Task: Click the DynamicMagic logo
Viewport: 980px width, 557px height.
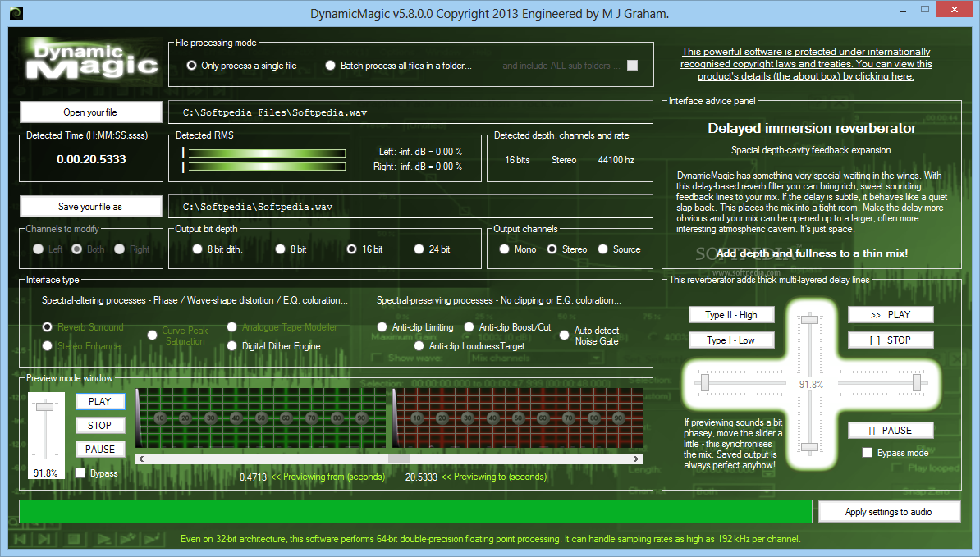Action: pyautogui.click(x=91, y=62)
